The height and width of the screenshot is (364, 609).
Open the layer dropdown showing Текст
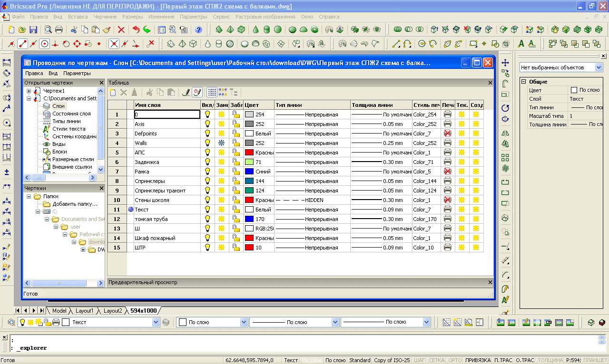click(x=156, y=322)
